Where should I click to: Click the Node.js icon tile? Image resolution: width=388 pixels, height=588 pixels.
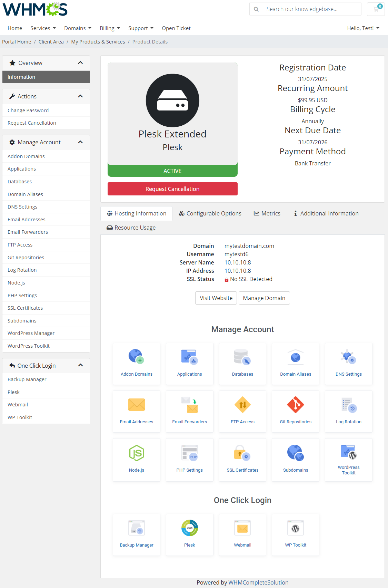click(137, 459)
